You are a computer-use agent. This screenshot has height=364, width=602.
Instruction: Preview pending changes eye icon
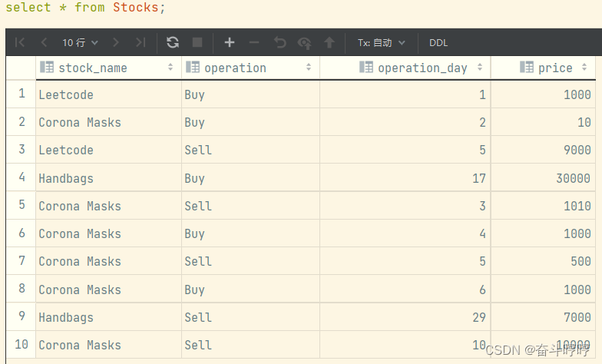tap(305, 43)
